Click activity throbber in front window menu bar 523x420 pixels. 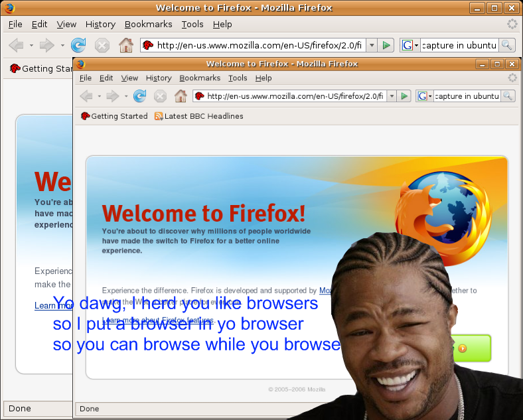tap(512, 78)
